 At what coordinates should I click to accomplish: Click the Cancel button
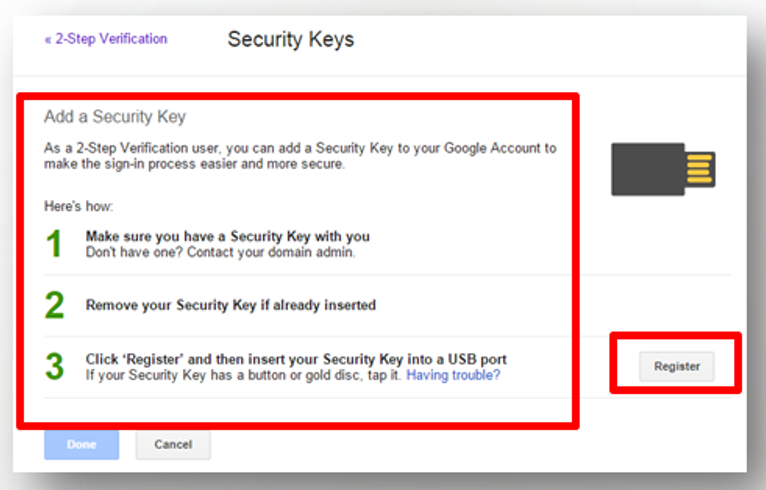[173, 444]
